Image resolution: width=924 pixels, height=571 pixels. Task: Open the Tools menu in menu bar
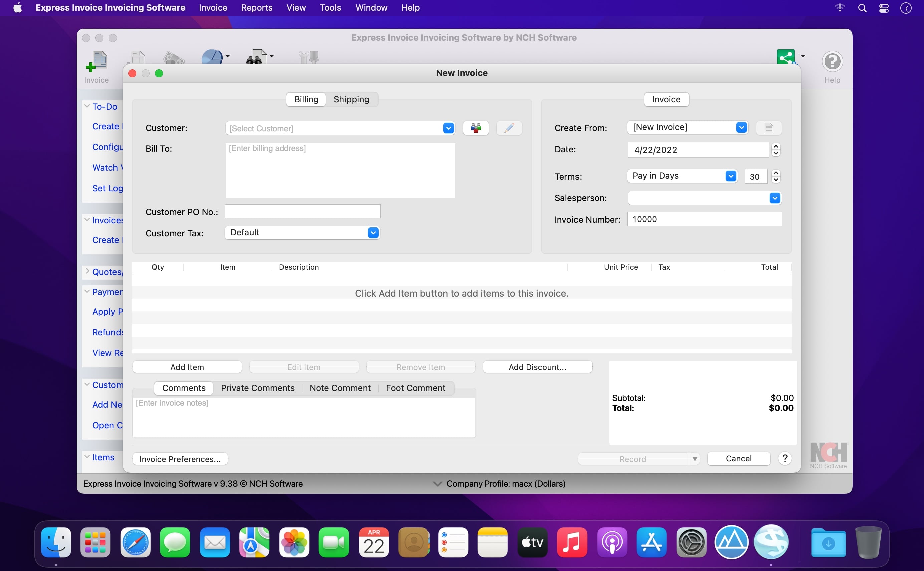330,8
